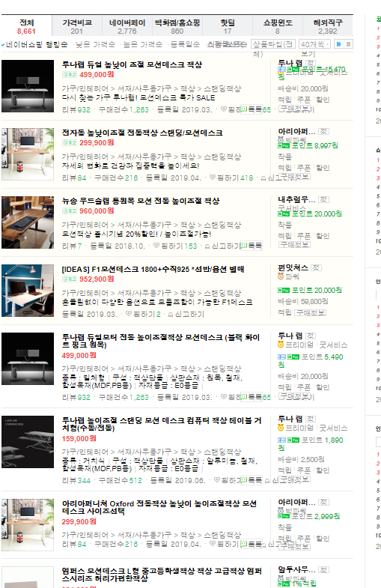Click 광고 badge beside 960,000원
381x588 pixels.
[70, 211]
